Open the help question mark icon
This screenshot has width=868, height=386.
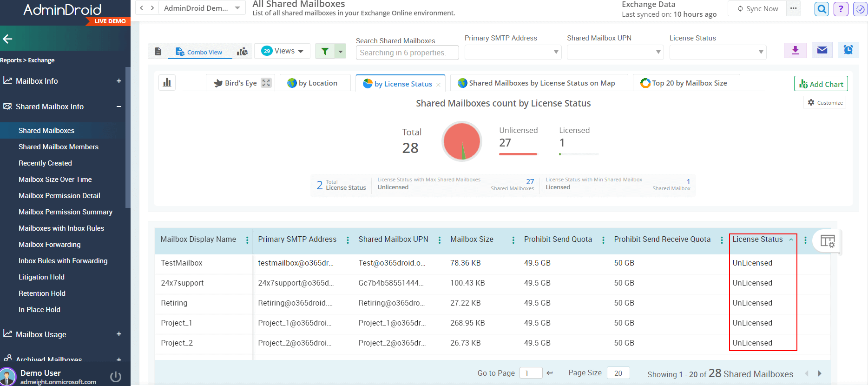click(x=841, y=9)
